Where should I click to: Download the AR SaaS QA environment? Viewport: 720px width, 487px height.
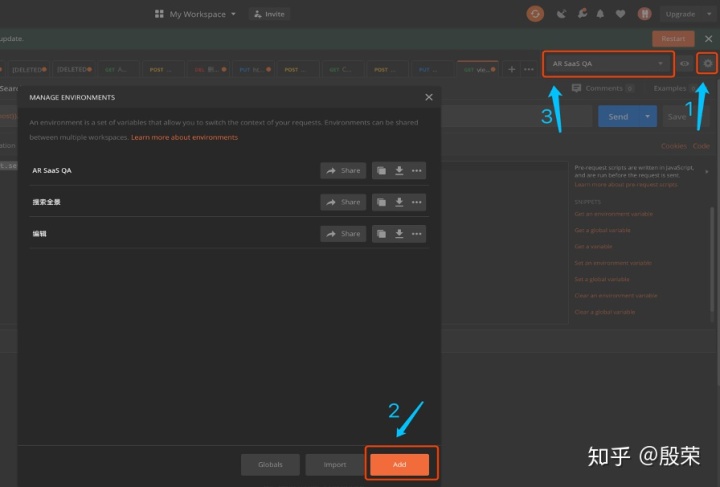point(399,170)
